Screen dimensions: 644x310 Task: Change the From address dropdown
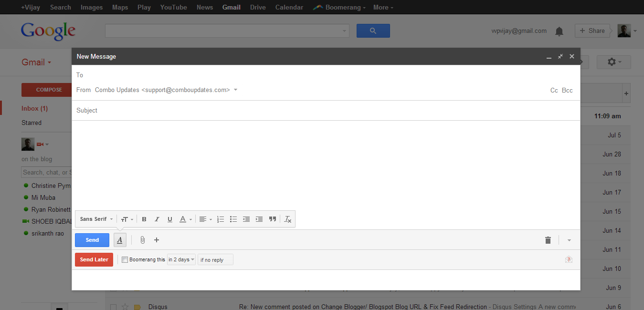166,90
